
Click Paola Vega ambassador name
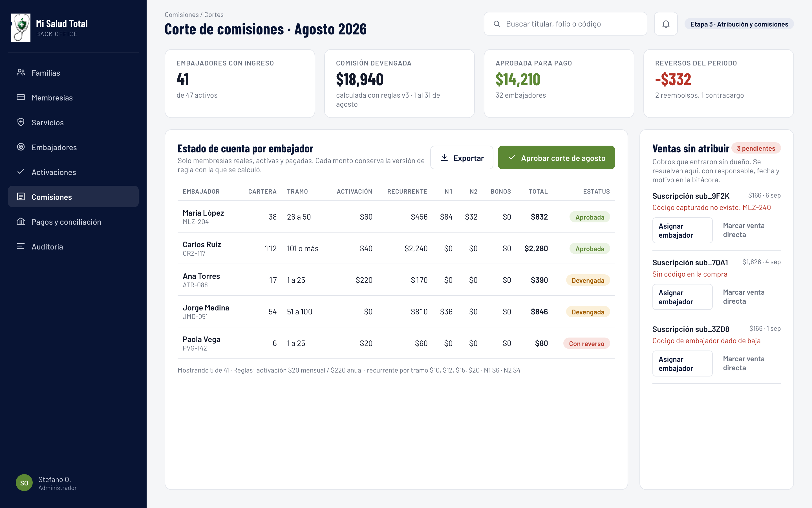pos(201,339)
